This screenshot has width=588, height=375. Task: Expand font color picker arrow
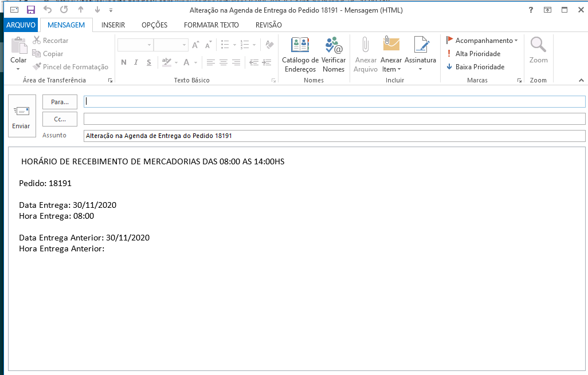tap(196, 62)
